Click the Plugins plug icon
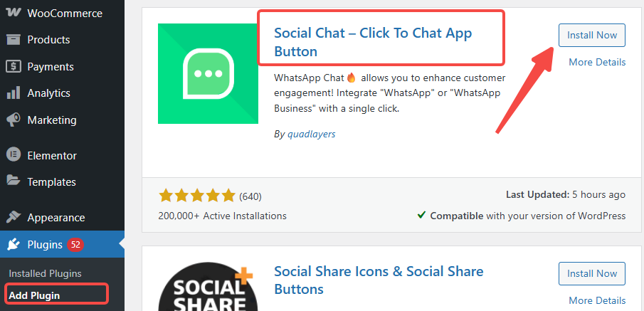This screenshot has width=644, height=311. [x=13, y=245]
